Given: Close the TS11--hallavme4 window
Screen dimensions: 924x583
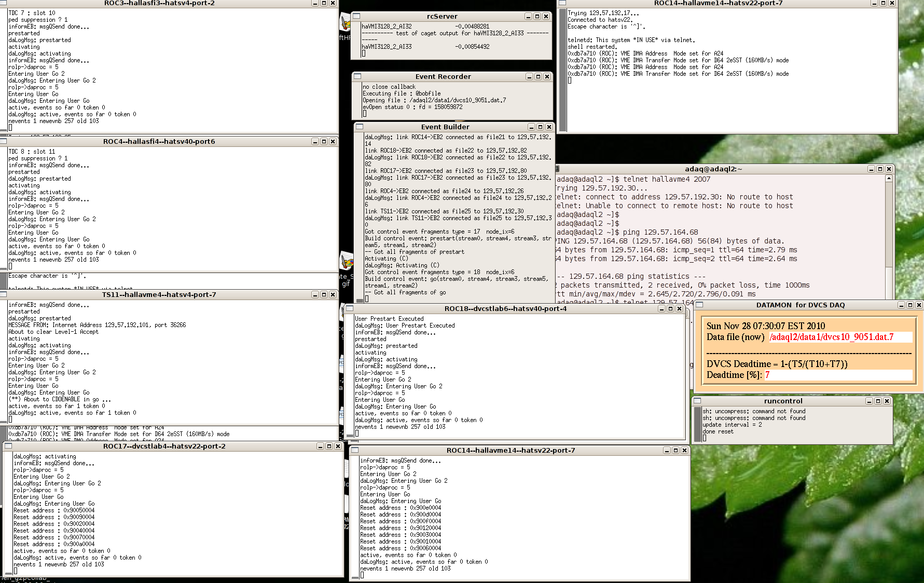Looking at the screenshot, I should click(333, 295).
